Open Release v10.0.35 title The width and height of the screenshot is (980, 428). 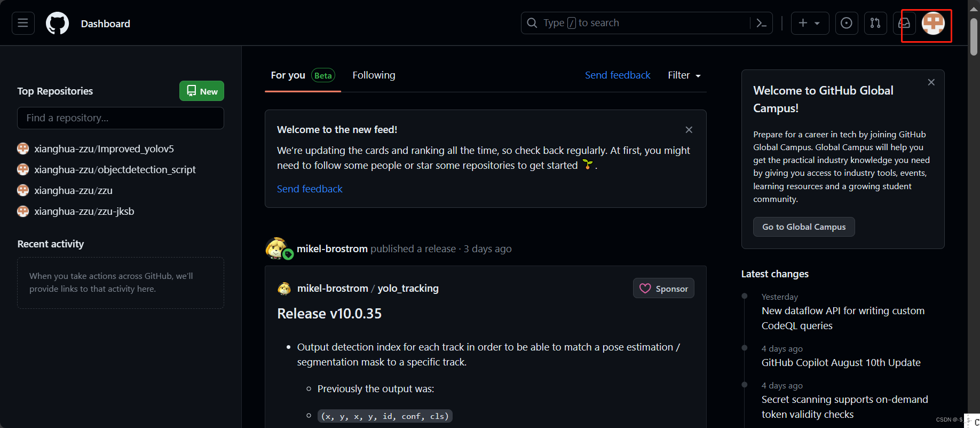click(329, 314)
